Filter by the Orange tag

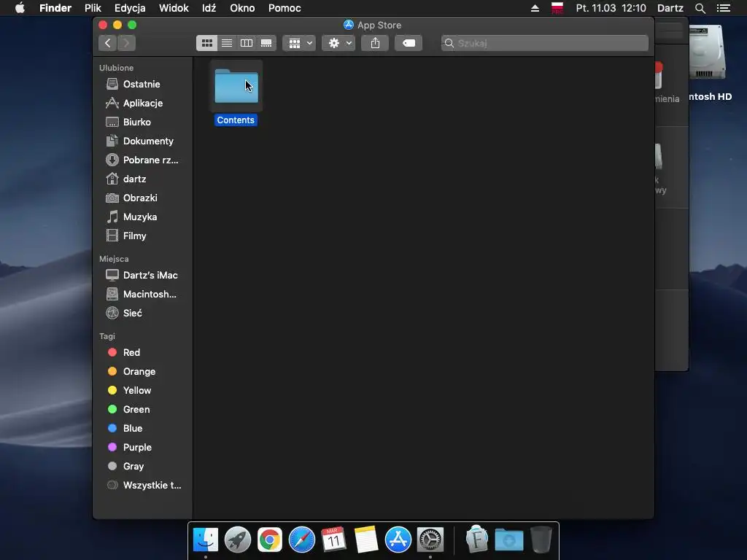139,372
